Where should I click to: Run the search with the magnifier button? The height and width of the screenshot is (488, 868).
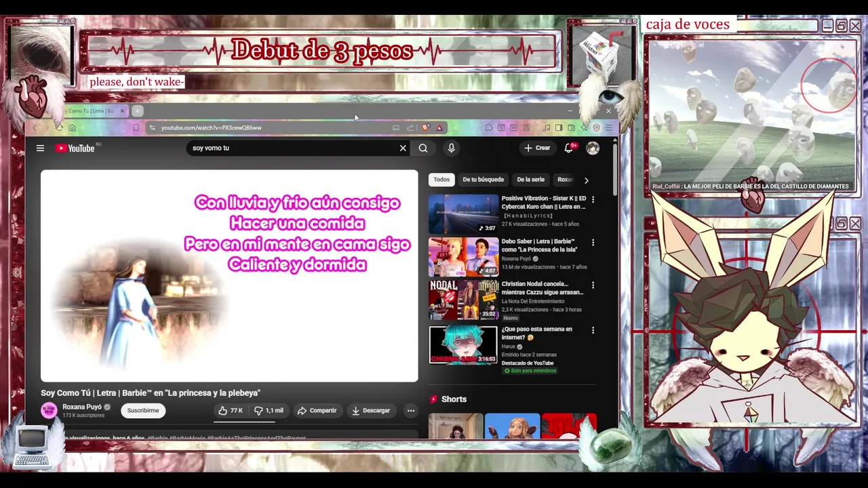(x=423, y=148)
